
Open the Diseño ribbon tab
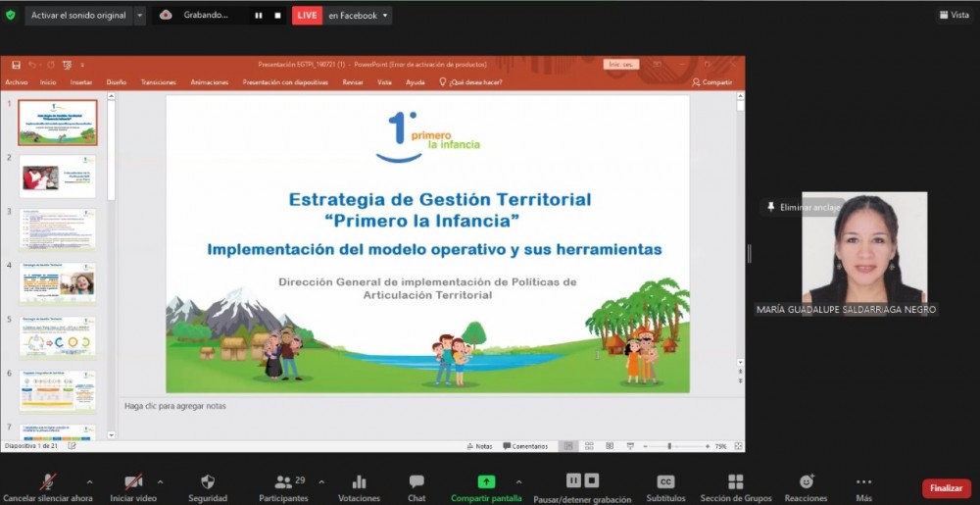tap(117, 82)
